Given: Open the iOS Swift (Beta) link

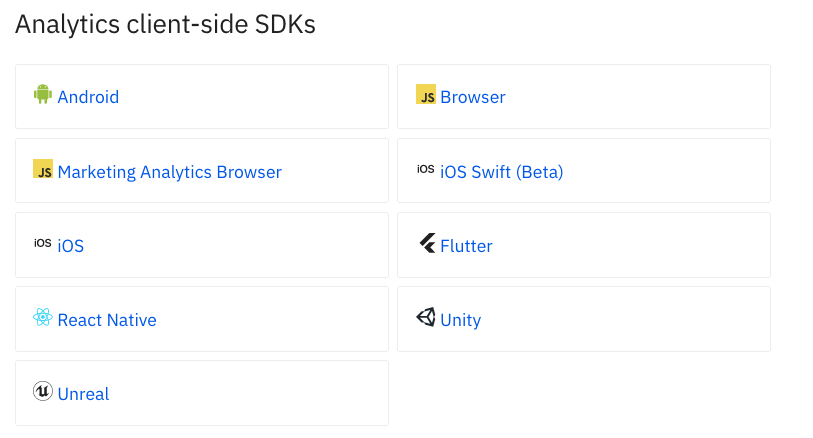Looking at the screenshot, I should click(502, 172).
